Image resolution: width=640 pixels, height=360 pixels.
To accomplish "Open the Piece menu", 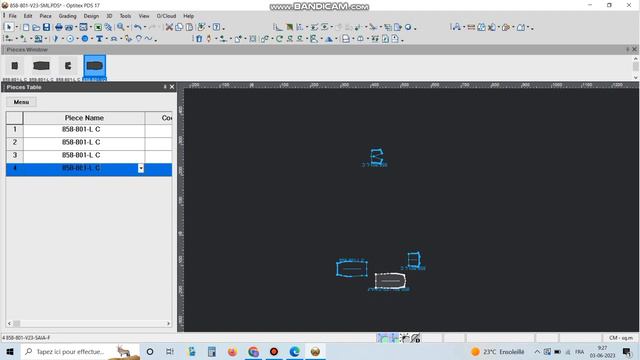I will pyautogui.click(x=45, y=16).
